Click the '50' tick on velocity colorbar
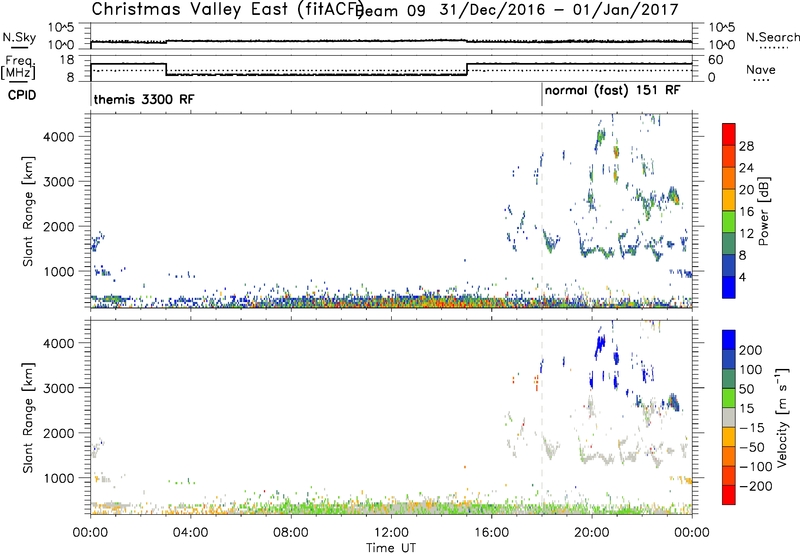The width and height of the screenshot is (800, 554). [746, 389]
